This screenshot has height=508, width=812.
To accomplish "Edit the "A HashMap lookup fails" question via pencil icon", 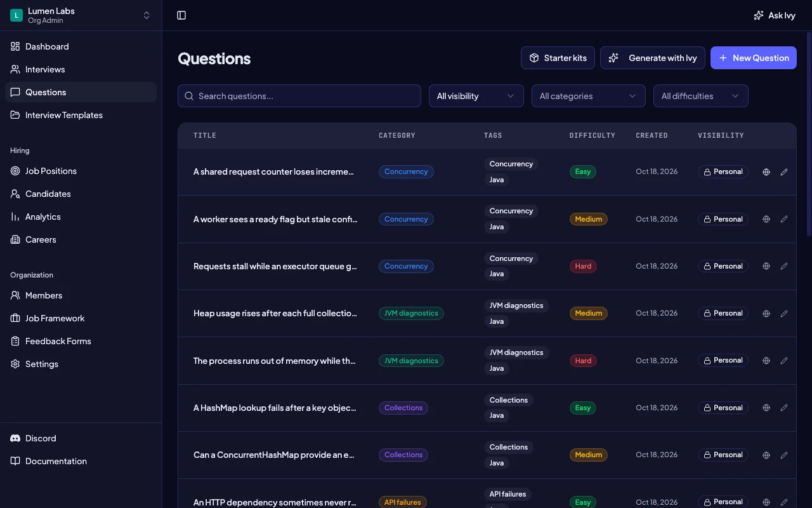I will (x=784, y=408).
